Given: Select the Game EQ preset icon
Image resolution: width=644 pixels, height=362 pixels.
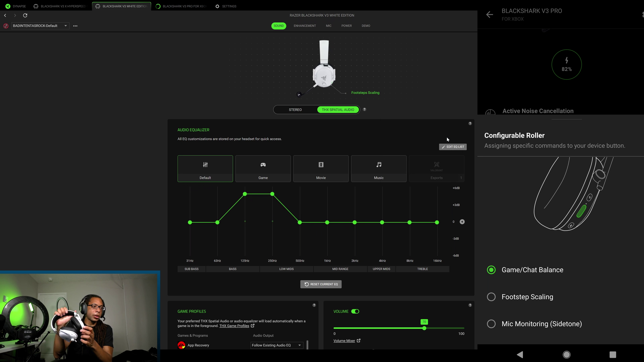Looking at the screenshot, I should [x=263, y=165].
